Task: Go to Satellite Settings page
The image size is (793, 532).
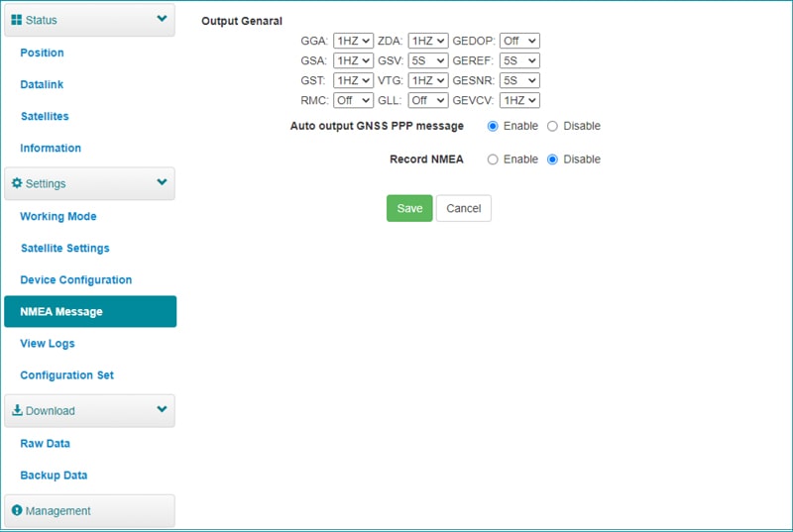Action: point(64,248)
